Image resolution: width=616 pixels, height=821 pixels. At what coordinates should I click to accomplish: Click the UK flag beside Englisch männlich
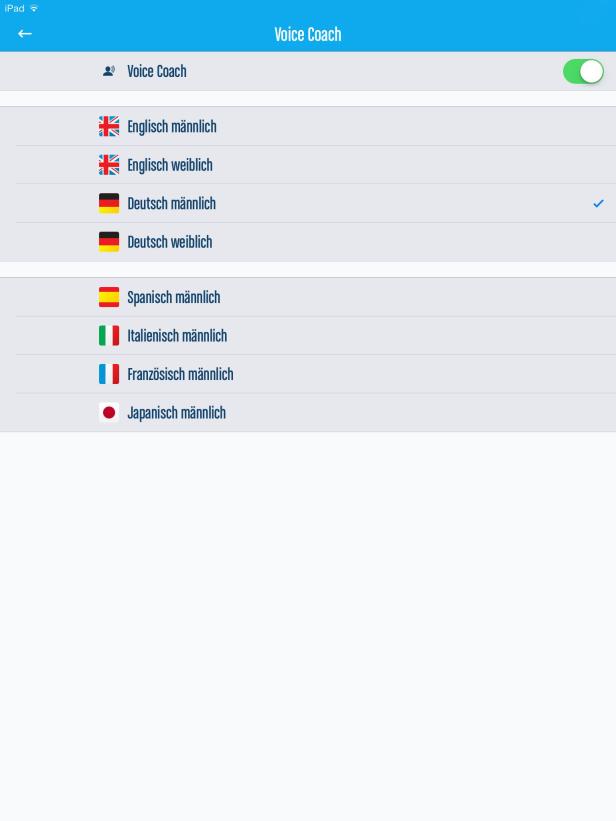(109, 126)
